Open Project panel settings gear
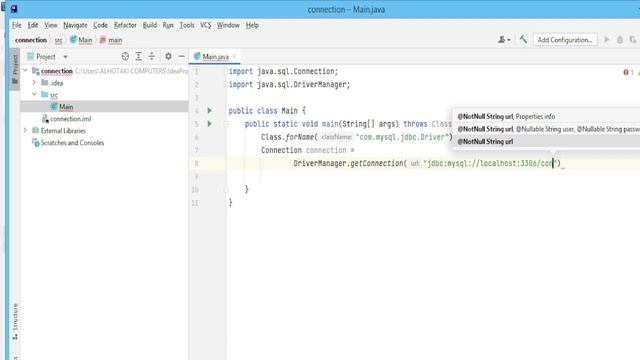The width and height of the screenshot is (640, 360). [168, 56]
